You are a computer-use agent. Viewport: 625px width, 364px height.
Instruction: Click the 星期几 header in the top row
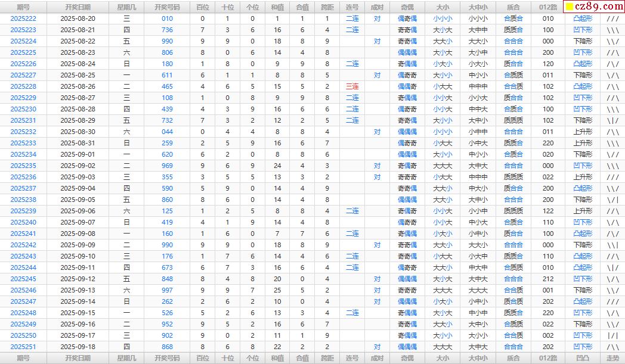[126, 7]
